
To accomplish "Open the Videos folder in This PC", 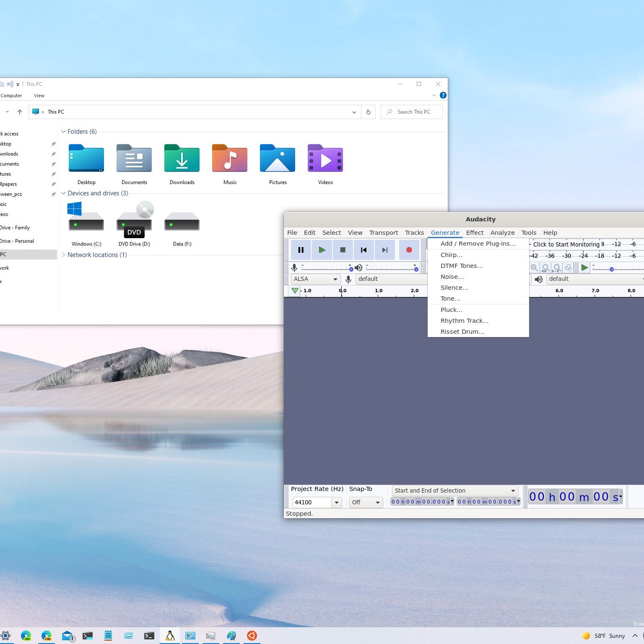I will click(325, 164).
